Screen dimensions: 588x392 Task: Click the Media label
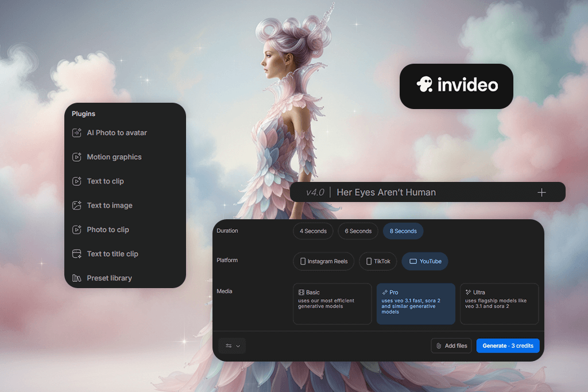[225, 291]
